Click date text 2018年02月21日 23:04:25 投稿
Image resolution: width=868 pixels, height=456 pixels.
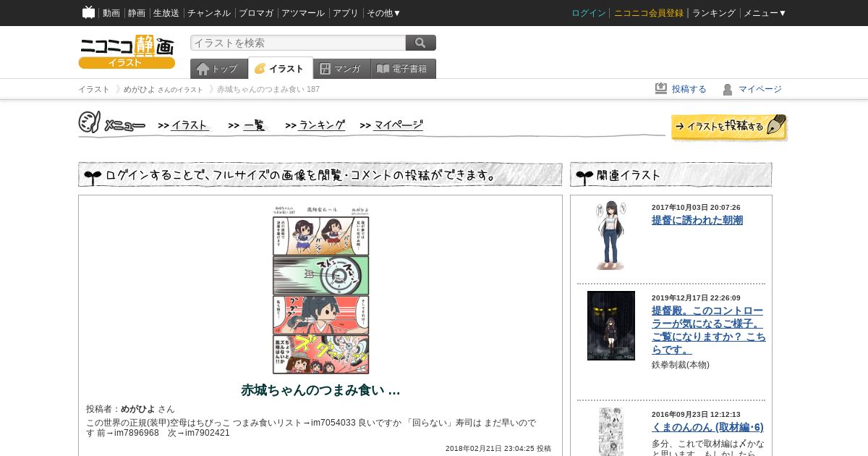(498, 449)
